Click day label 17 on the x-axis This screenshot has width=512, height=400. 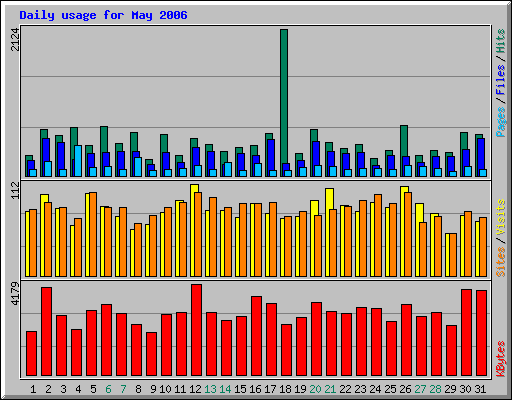click(x=270, y=389)
